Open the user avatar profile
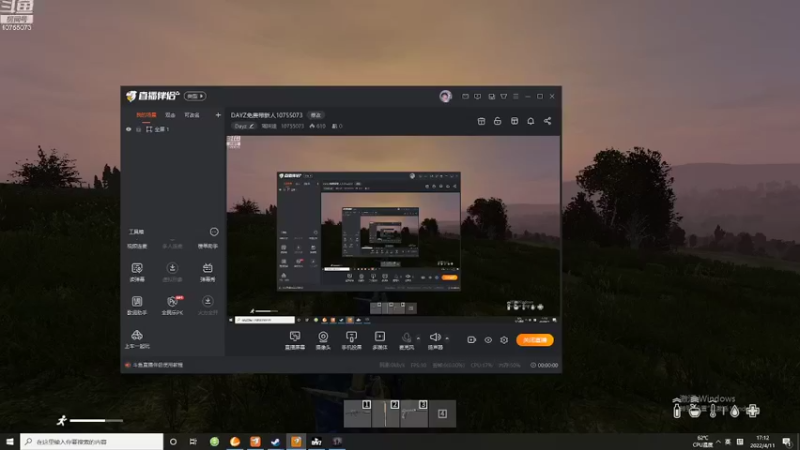The height and width of the screenshot is (450, 800). point(445,96)
